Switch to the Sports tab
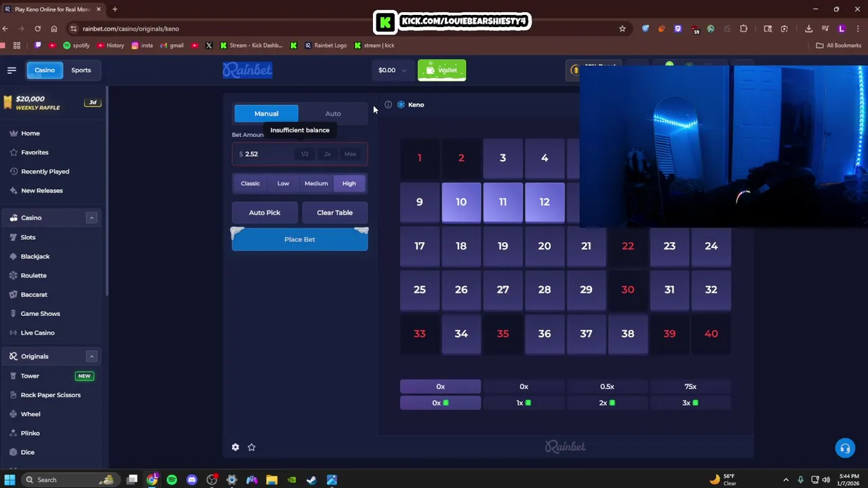868x488 pixels. click(x=81, y=70)
